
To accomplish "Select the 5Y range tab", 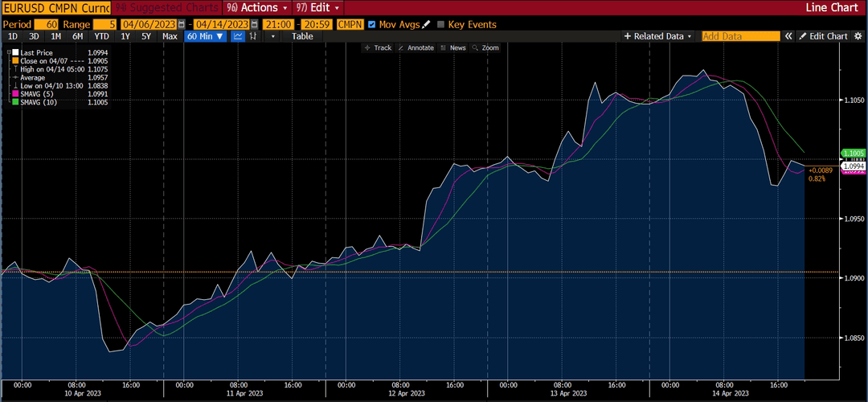I will coord(146,36).
